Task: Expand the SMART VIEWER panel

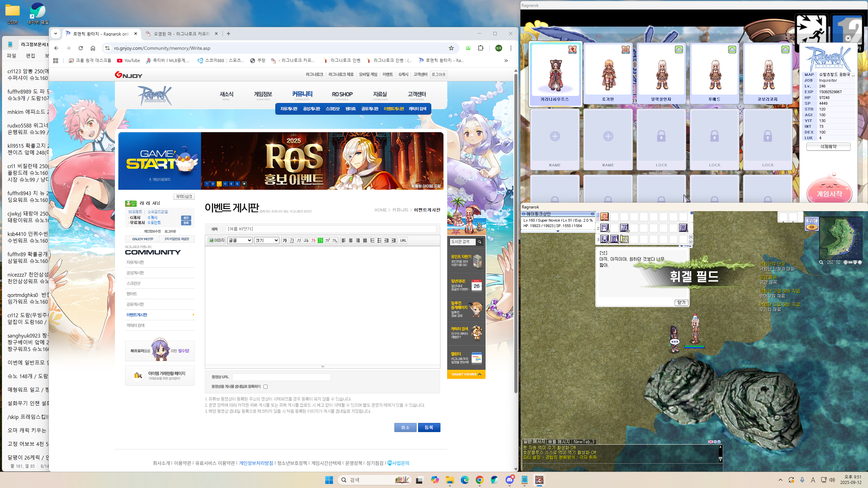Action: (x=466, y=374)
